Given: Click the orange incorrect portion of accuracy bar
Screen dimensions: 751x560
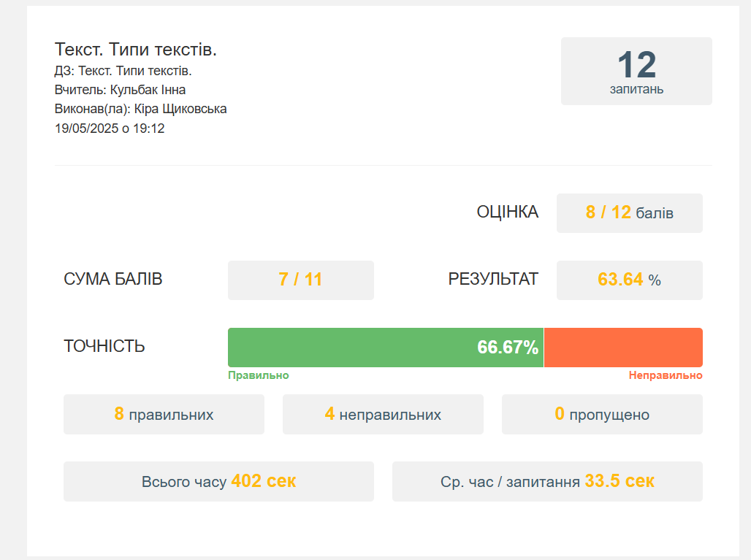Looking at the screenshot, I should [623, 348].
